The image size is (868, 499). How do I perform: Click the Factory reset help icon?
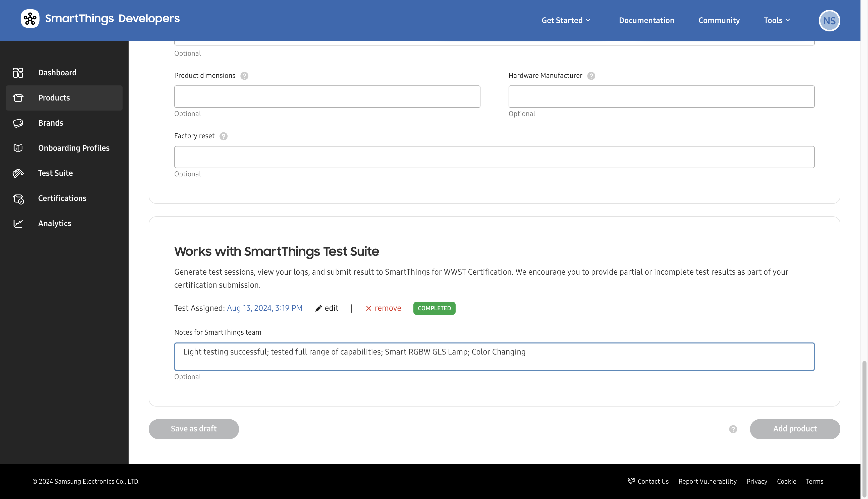point(224,136)
